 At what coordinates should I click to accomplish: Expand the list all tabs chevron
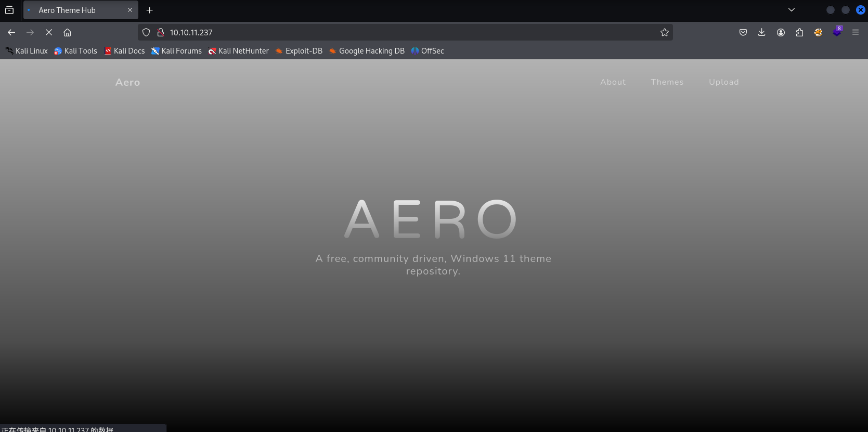791,10
